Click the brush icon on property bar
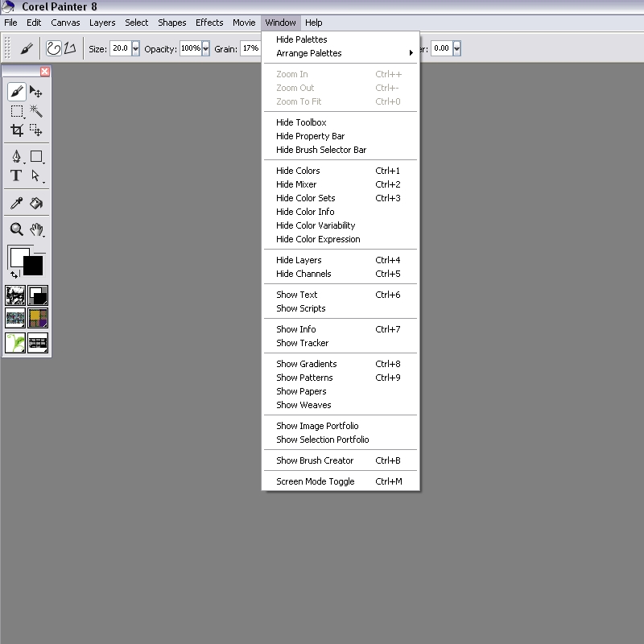The image size is (644, 644). pyautogui.click(x=27, y=49)
